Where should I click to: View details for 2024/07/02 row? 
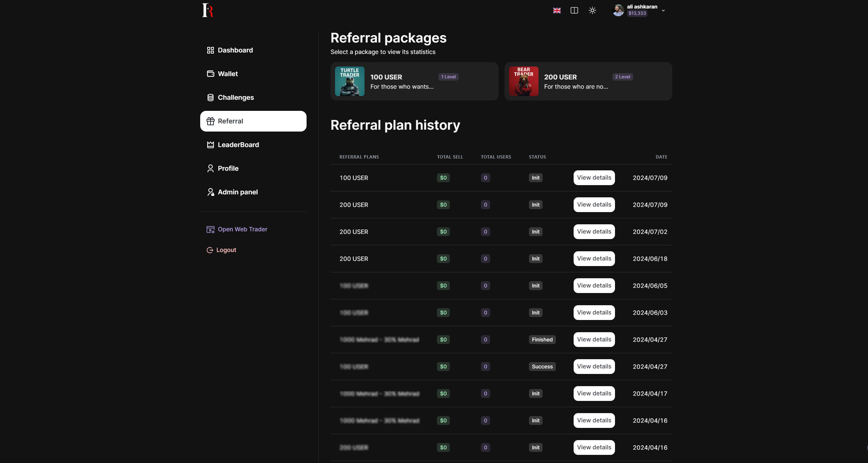click(594, 232)
